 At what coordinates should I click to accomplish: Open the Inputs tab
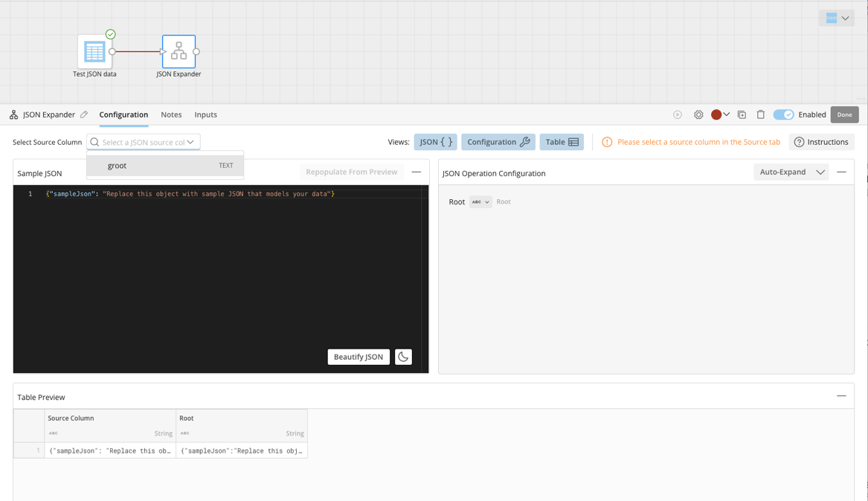tap(205, 114)
